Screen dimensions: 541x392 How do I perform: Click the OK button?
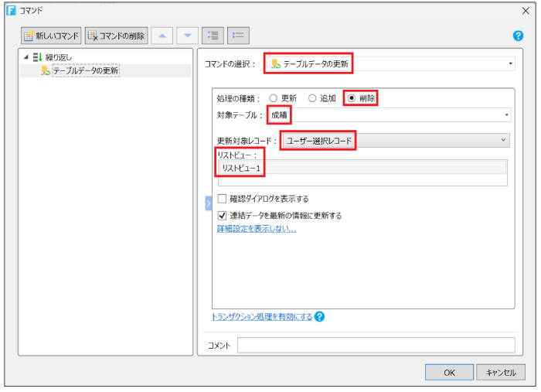449,373
